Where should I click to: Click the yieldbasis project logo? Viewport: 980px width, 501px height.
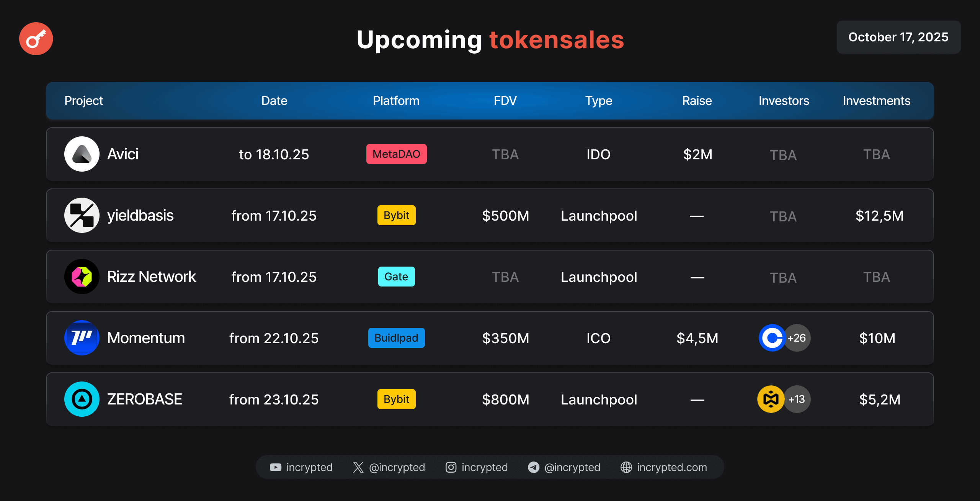[82, 215]
